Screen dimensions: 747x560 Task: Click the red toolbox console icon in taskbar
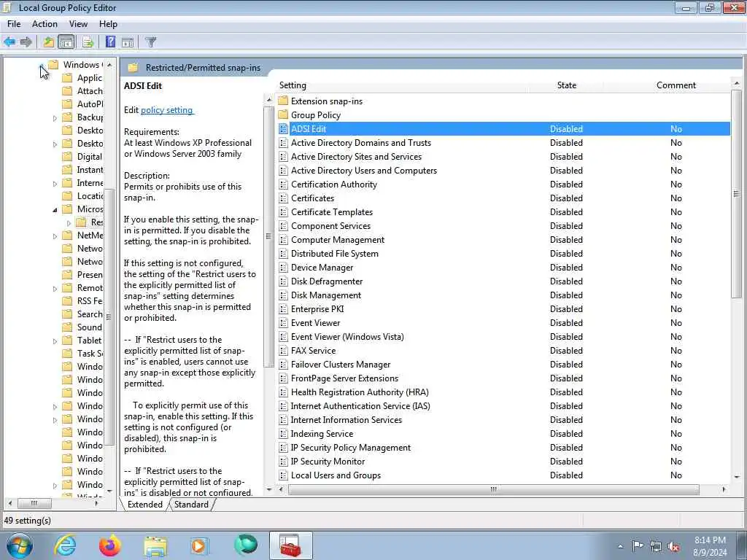tap(290, 545)
